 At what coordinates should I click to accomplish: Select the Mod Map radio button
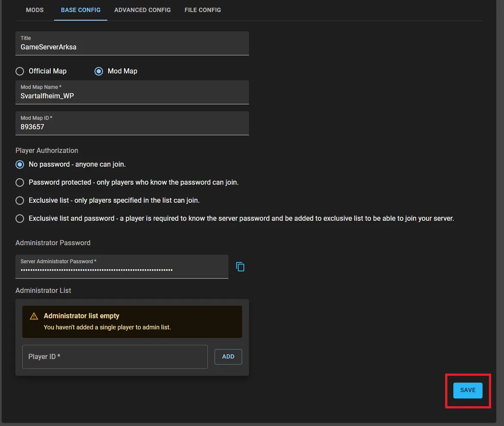tap(99, 71)
